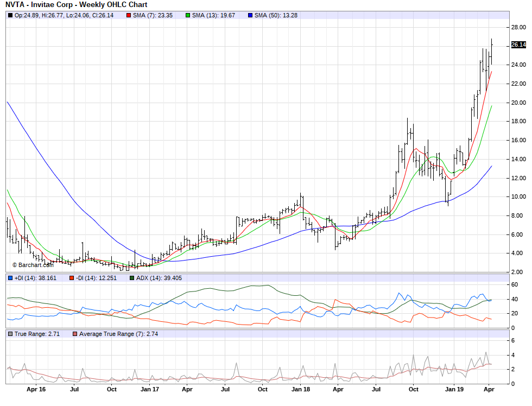Click the 28.00 price axis label
This screenshot has width=532, height=406.
[x=518, y=28]
